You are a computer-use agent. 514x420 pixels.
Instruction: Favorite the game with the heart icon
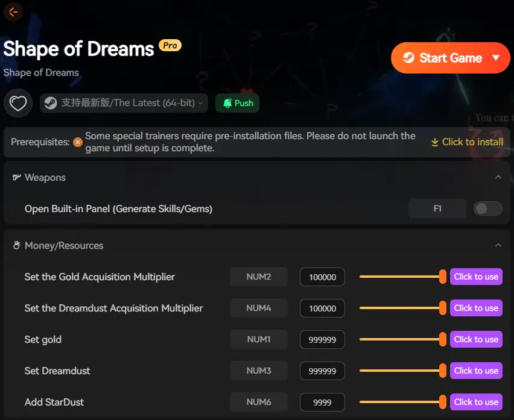point(17,103)
